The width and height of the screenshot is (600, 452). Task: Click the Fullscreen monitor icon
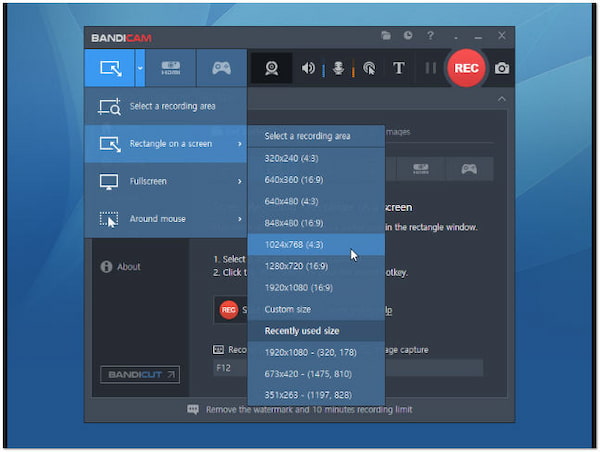109,182
